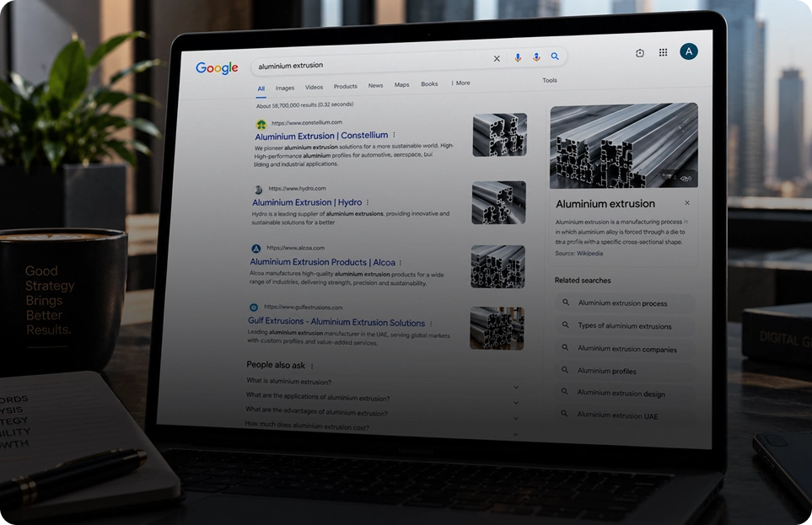Click the https://www.alcoa.com URL text
The image size is (812, 525).
tap(295, 248)
